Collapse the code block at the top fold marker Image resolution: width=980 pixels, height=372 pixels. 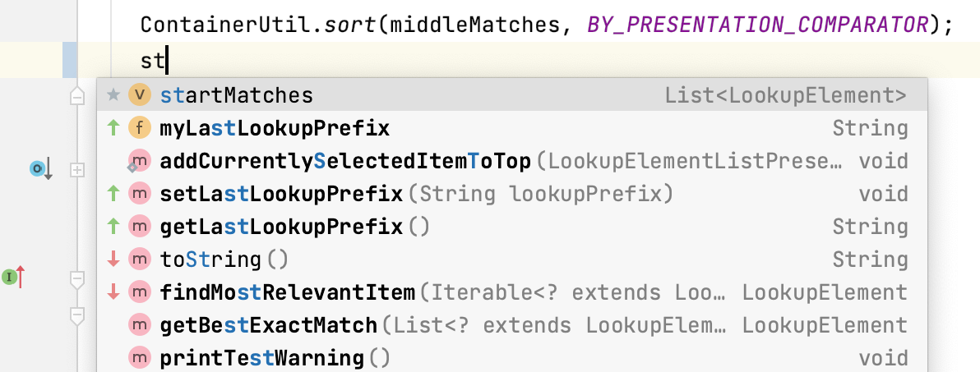(x=77, y=97)
